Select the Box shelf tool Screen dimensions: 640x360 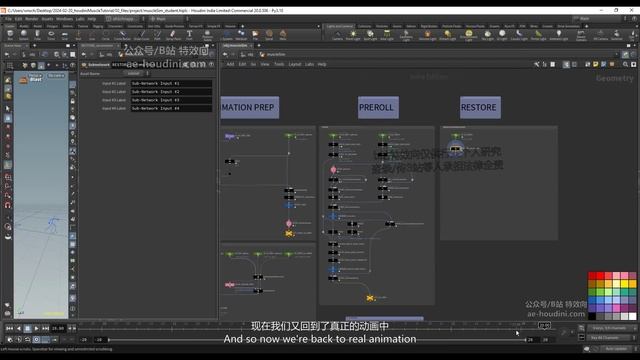pyautogui.click(x=10, y=35)
